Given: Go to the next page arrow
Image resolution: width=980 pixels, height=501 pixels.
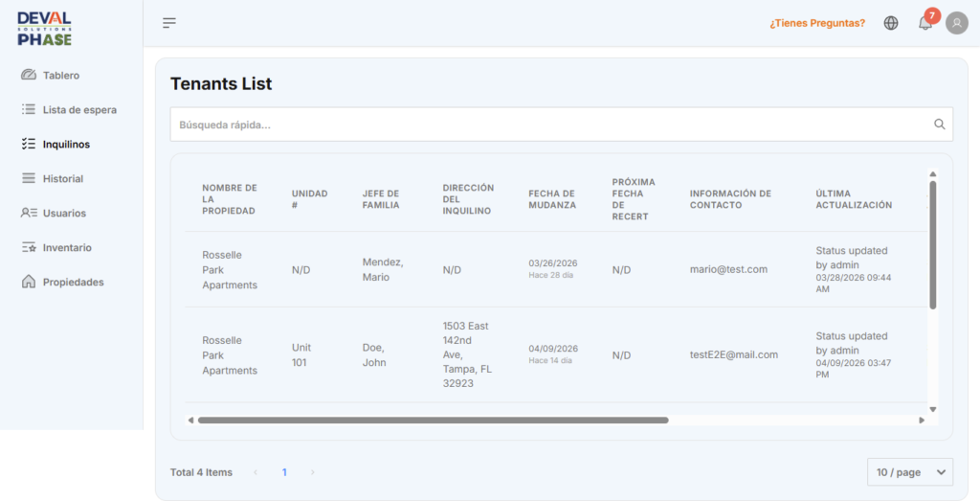Looking at the screenshot, I should pyautogui.click(x=312, y=472).
